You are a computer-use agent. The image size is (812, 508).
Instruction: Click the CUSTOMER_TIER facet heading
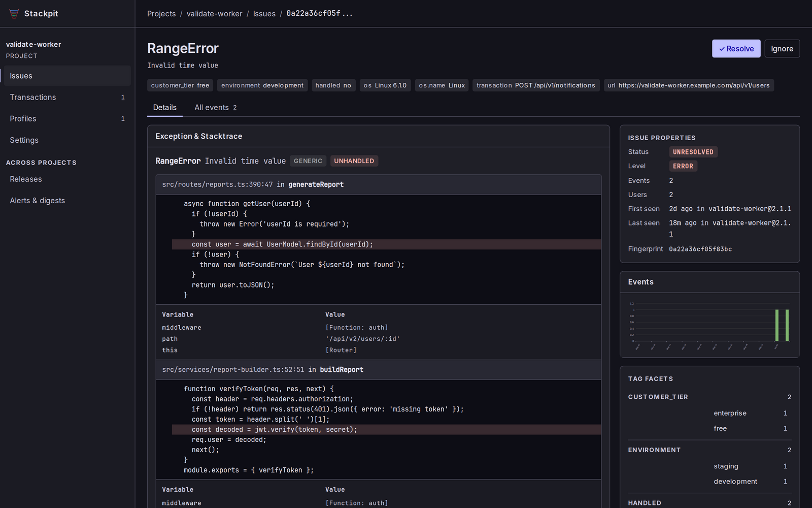click(658, 397)
